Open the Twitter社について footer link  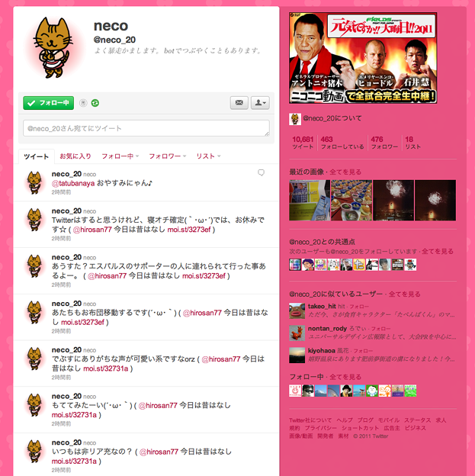click(x=310, y=420)
